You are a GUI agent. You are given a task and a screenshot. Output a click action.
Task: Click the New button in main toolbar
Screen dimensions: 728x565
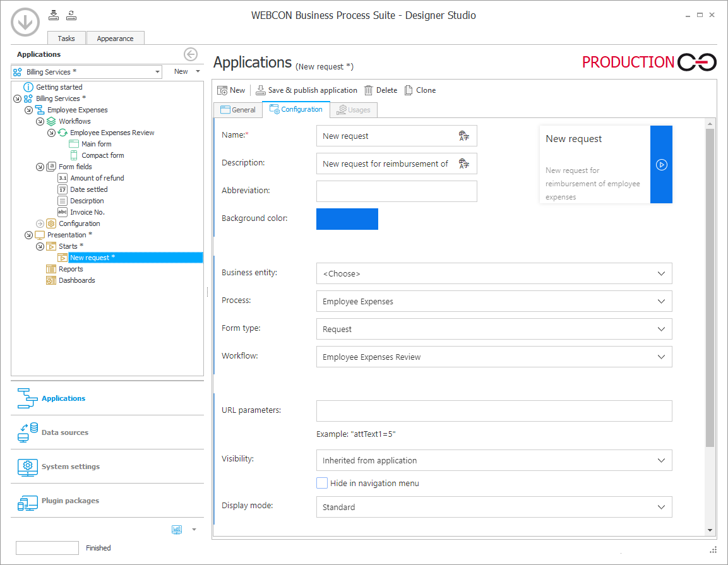tap(231, 90)
